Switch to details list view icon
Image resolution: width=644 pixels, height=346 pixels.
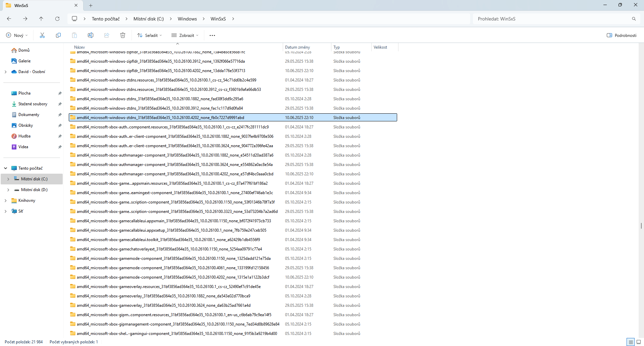[x=631, y=342]
